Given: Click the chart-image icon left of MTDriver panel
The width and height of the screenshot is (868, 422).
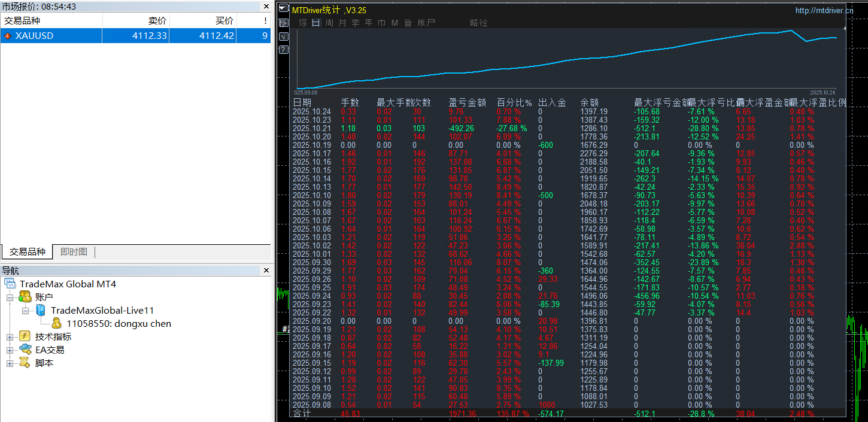Looking at the screenshot, I should click(x=284, y=23).
